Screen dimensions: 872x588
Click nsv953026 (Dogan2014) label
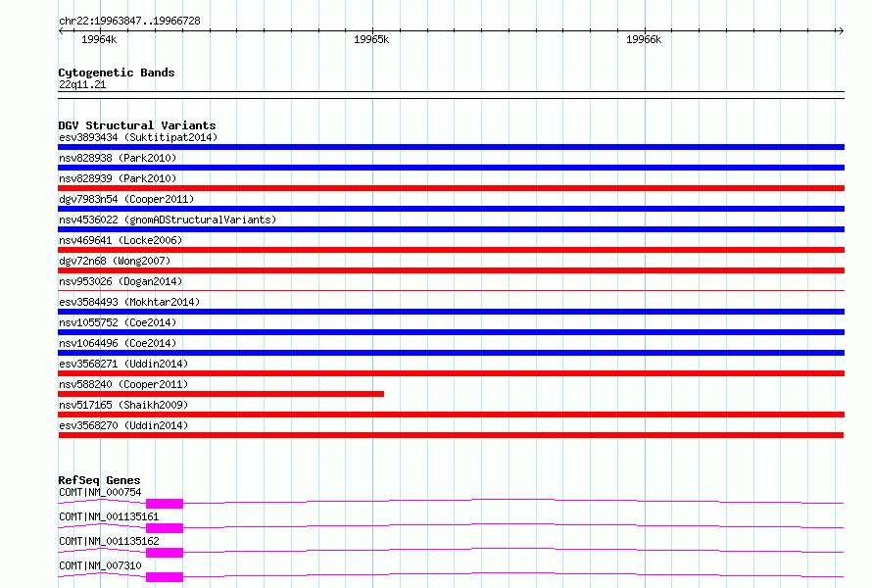tap(121, 281)
